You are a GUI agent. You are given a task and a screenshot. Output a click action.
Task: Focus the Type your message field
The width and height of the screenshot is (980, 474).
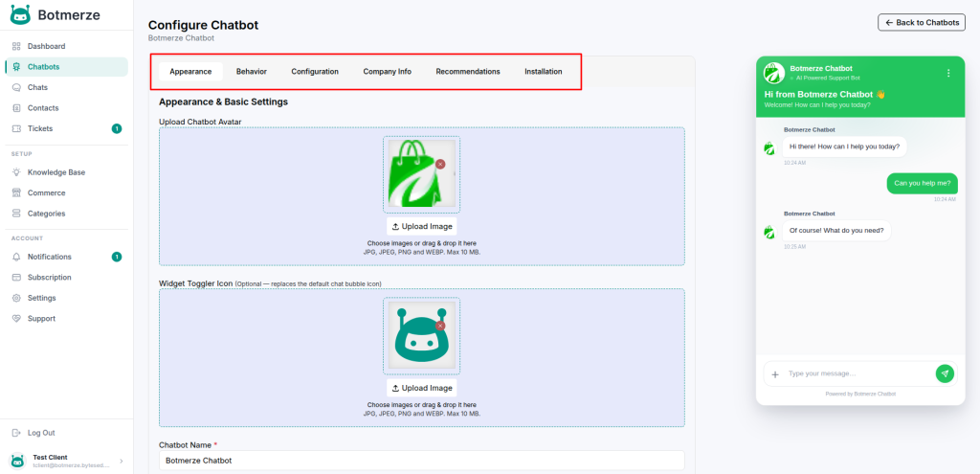click(x=857, y=373)
